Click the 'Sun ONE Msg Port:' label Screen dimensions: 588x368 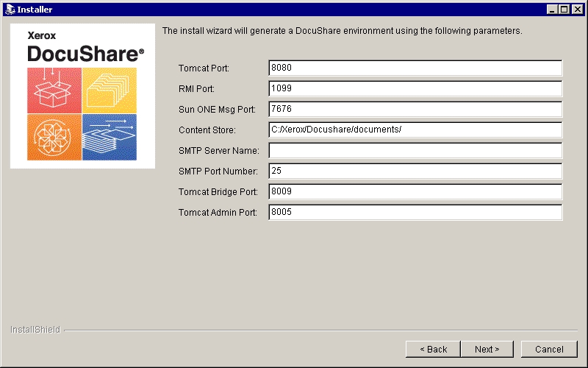[x=217, y=110]
